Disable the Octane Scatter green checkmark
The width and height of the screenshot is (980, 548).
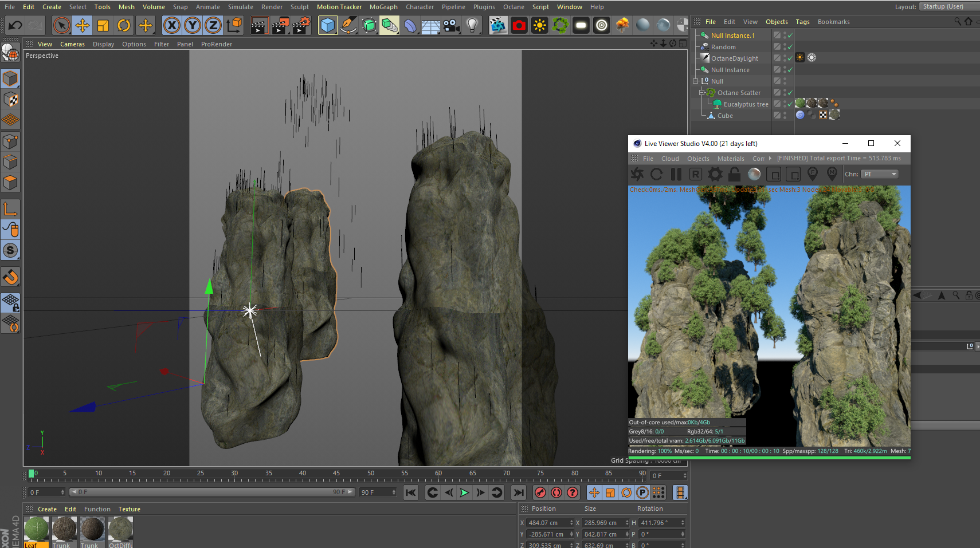(790, 93)
